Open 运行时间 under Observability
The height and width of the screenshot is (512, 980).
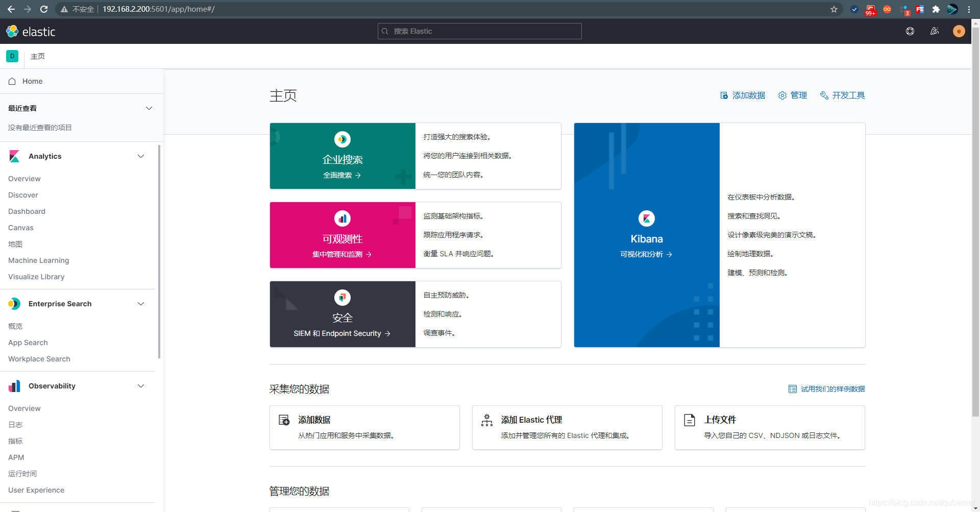tap(22, 474)
